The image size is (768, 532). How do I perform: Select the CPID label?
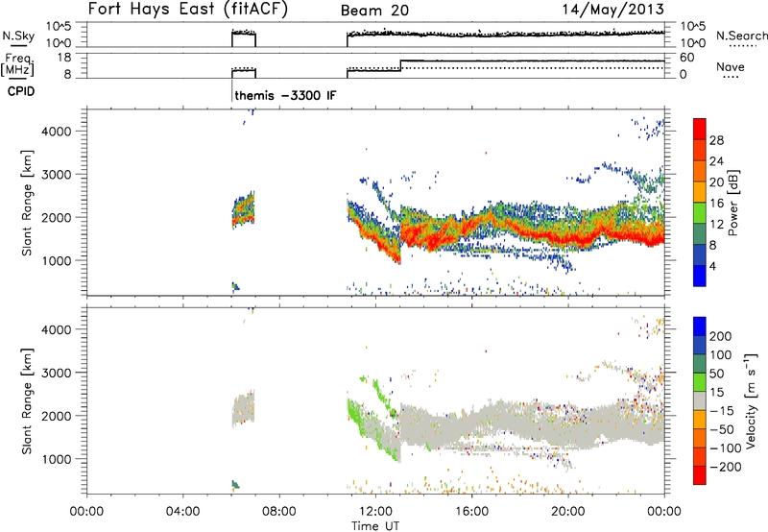[21, 91]
